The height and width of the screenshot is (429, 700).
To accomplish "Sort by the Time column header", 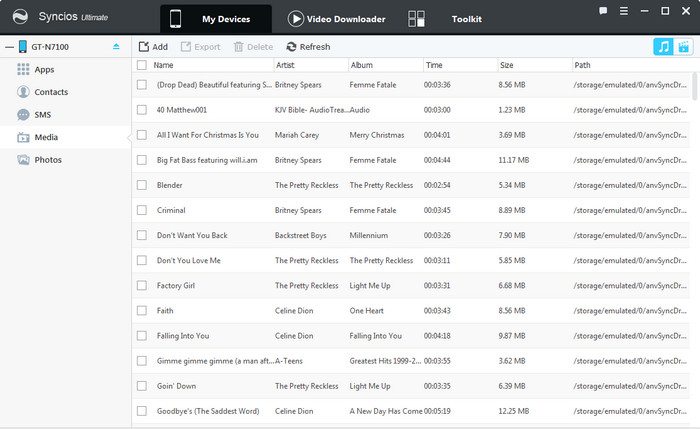I will (434, 65).
